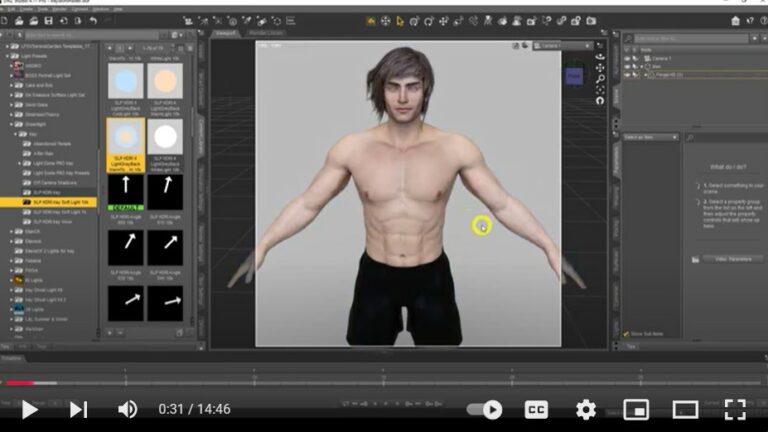Click the viewport reset camera icon
Image resolution: width=768 pixels, height=432 pixels.
tap(599, 100)
